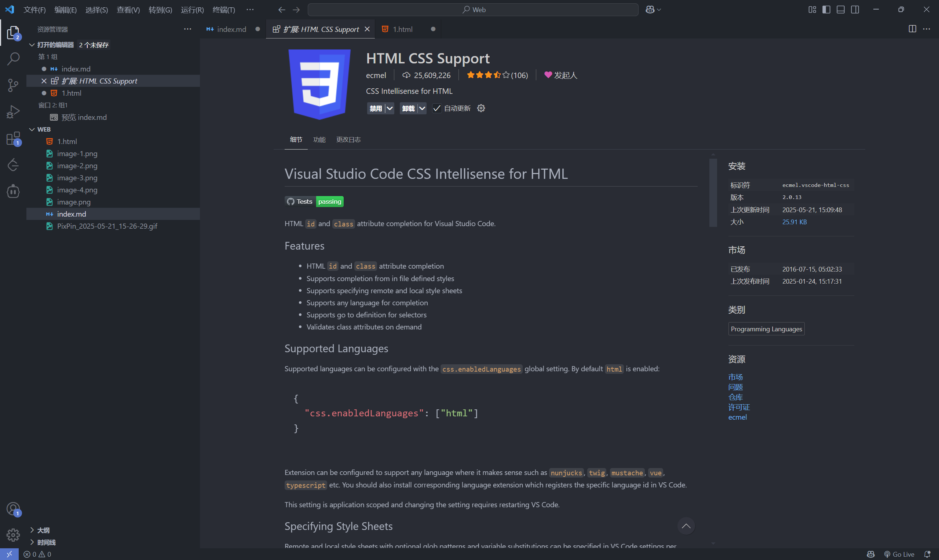Toggle the auto update checkbox

(x=436, y=108)
